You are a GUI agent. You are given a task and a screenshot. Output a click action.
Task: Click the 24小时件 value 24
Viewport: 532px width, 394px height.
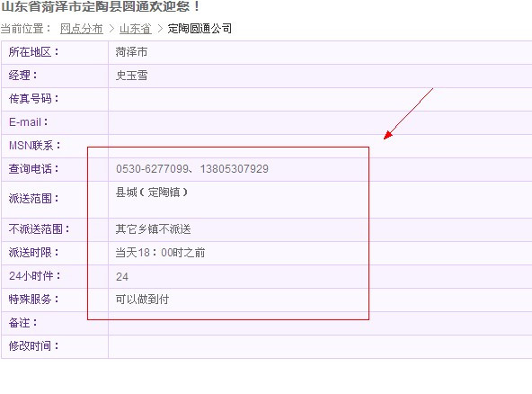(122, 277)
